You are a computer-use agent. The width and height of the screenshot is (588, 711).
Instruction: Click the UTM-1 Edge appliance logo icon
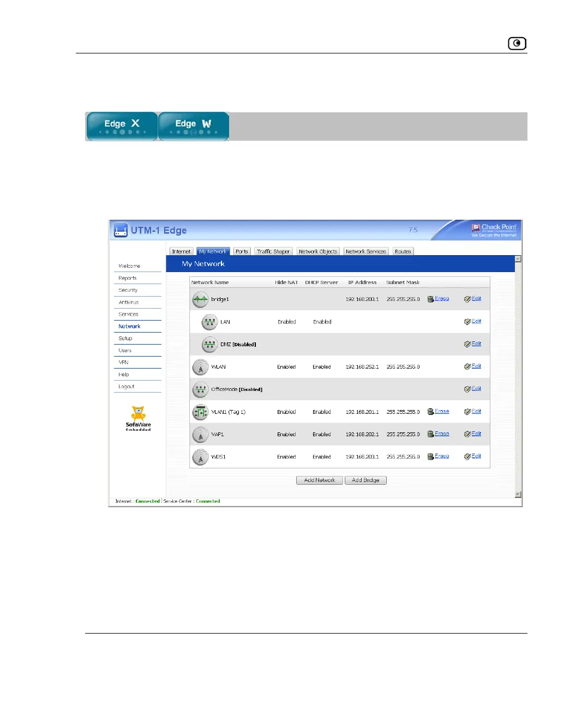point(121,231)
